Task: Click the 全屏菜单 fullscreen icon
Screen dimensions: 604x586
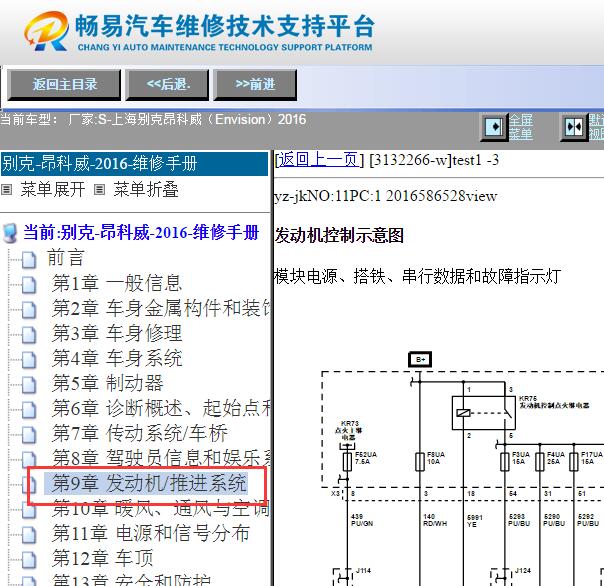Action: pyautogui.click(x=494, y=127)
